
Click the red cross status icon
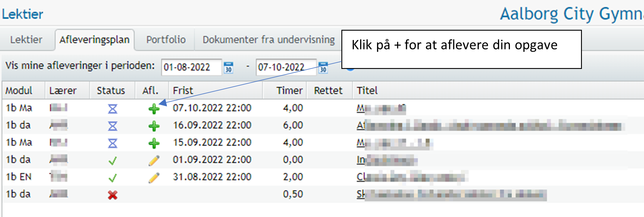click(x=113, y=195)
